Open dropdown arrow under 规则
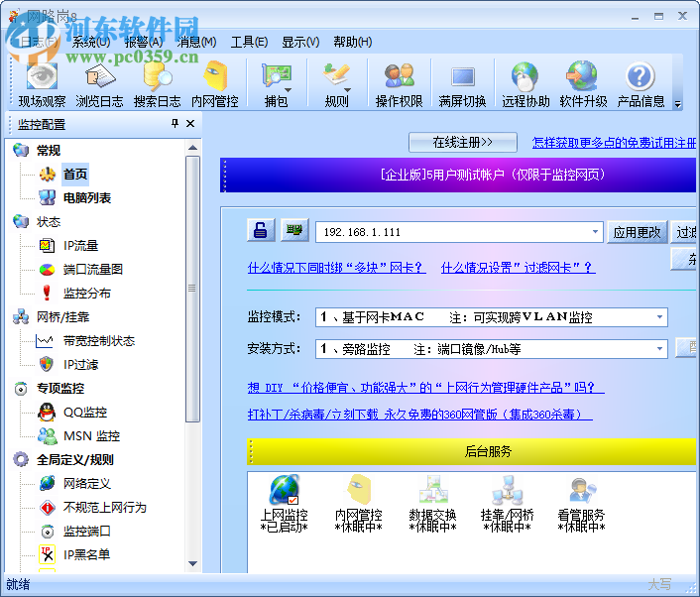The width and height of the screenshot is (700, 597). coord(347,90)
